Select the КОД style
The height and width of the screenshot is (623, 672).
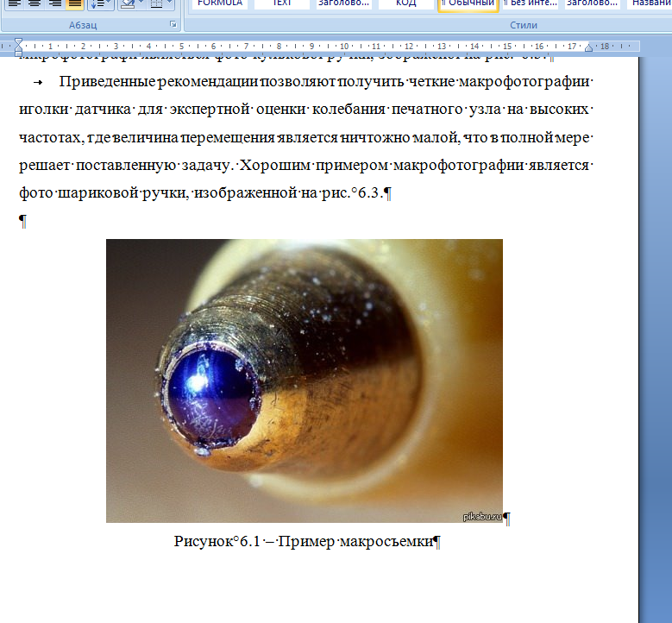405,3
